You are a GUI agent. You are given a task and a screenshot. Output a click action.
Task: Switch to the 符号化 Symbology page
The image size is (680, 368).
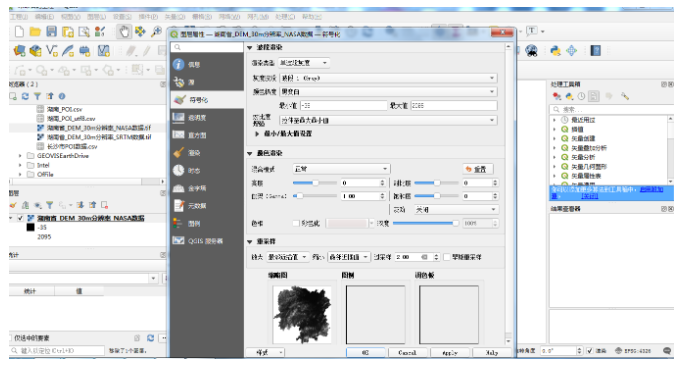click(206, 100)
